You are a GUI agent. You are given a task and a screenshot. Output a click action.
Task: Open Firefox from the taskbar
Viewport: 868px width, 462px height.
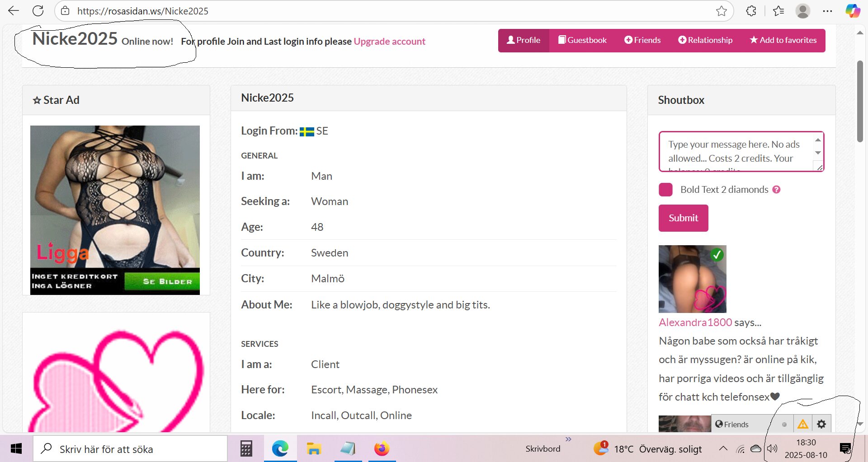382,448
